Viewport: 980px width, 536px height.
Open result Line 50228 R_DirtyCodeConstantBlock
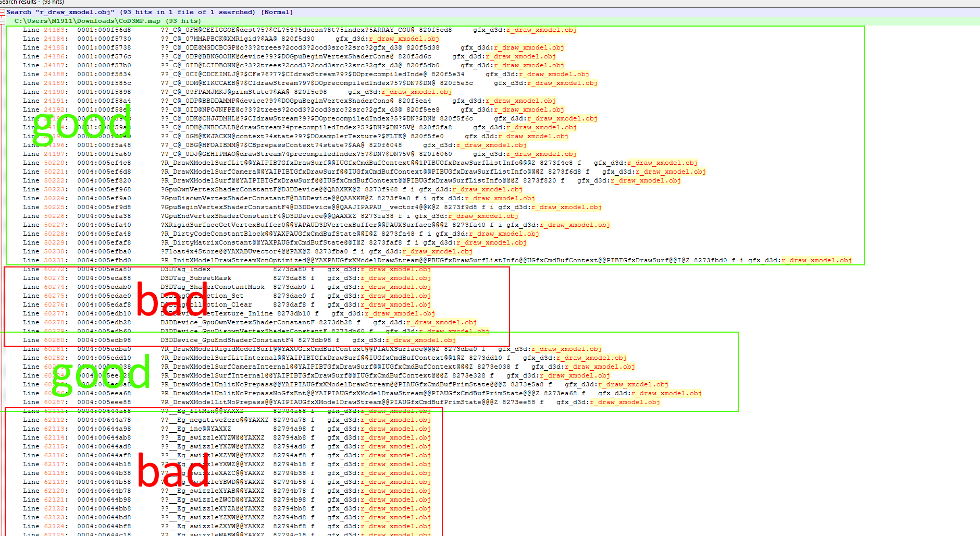click(x=281, y=234)
